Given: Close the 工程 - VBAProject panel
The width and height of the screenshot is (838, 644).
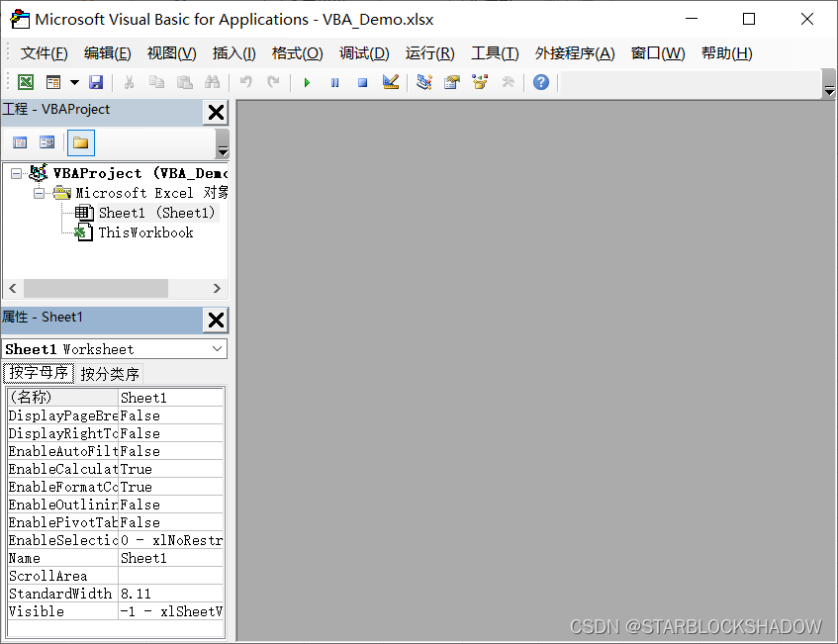Looking at the screenshot, I should (x=216, y=112).
